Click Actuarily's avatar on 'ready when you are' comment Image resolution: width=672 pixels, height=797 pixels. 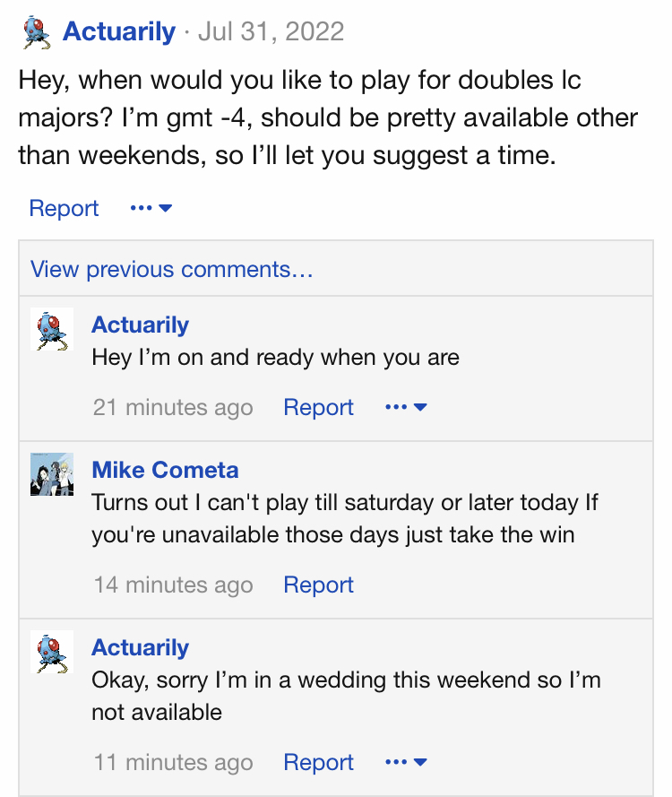click(52, 329)
